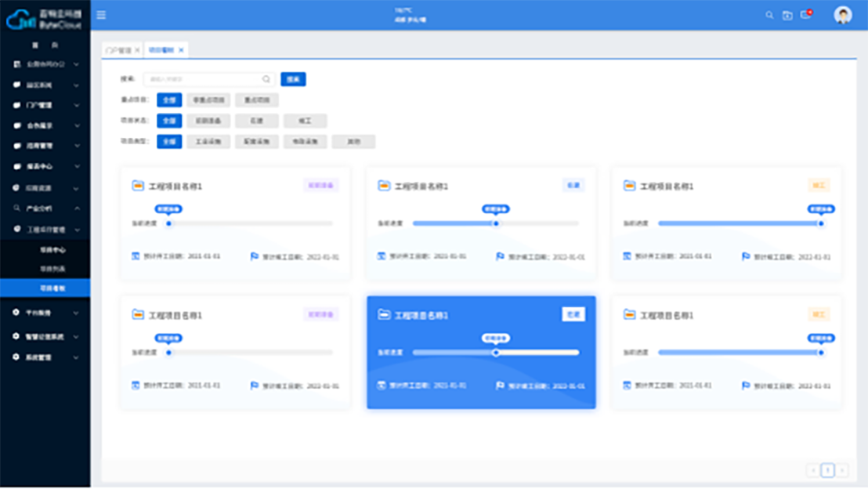Click the progress handle on the highlighted blue card
The image size is (868, 489).
pos(495,353)
